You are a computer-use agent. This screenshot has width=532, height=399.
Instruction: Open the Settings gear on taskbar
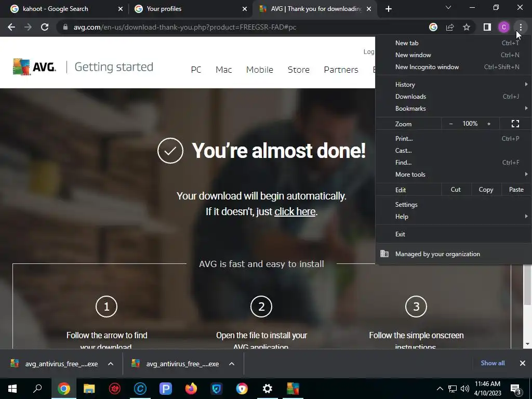pos(268,389)
